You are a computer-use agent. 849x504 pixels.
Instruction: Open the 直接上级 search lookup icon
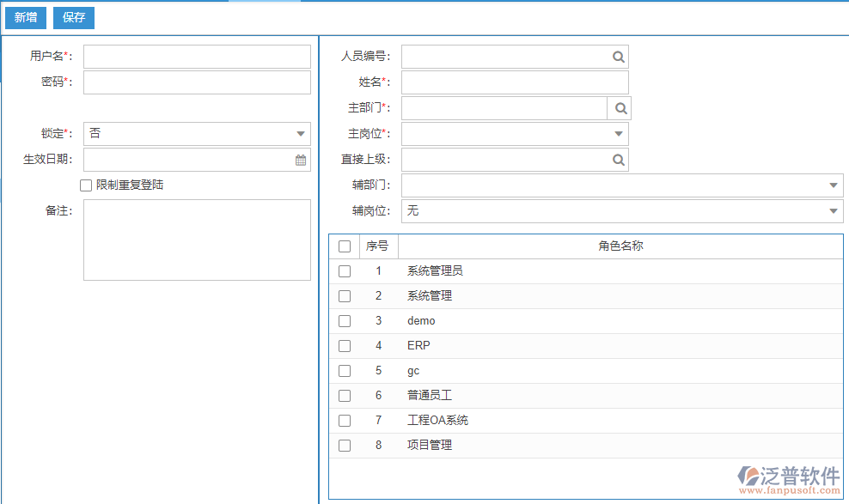pyautogui.click(x=618, y=160)
